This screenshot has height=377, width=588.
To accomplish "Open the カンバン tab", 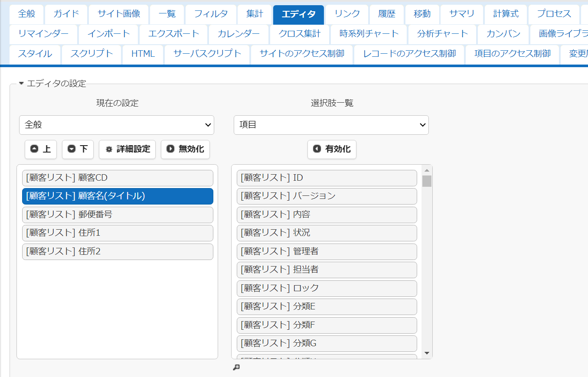I will coord(503,34).
